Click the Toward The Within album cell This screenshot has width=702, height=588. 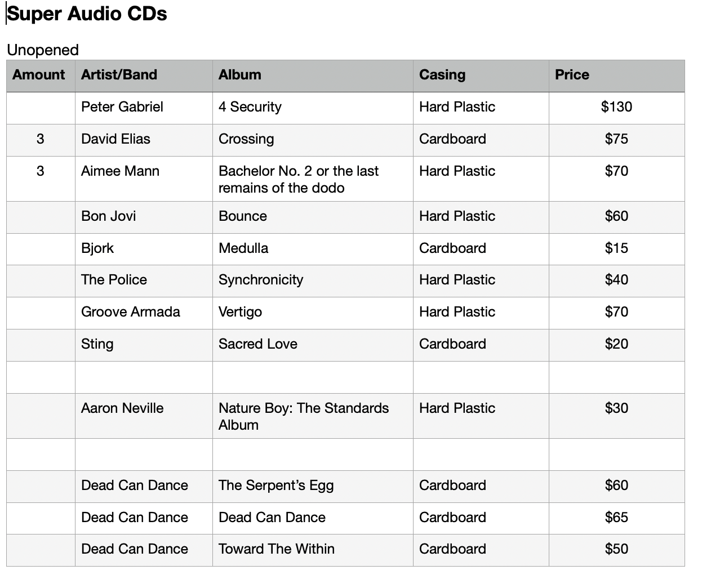pos(313,550)
